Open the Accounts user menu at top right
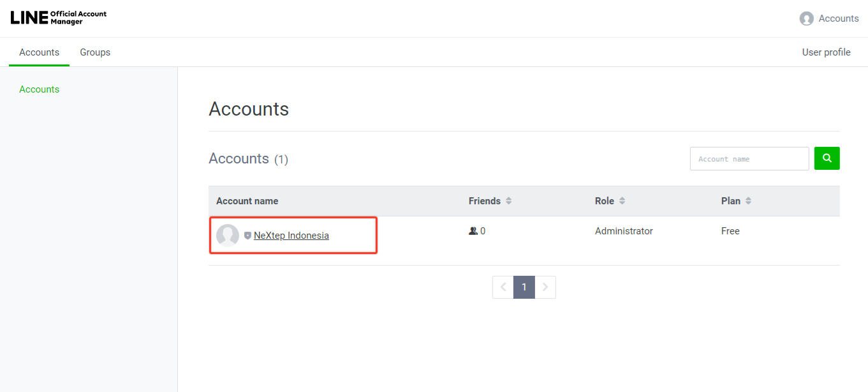Screen dimensions: 868x392 pyautogui.click(x=829, y=19)
